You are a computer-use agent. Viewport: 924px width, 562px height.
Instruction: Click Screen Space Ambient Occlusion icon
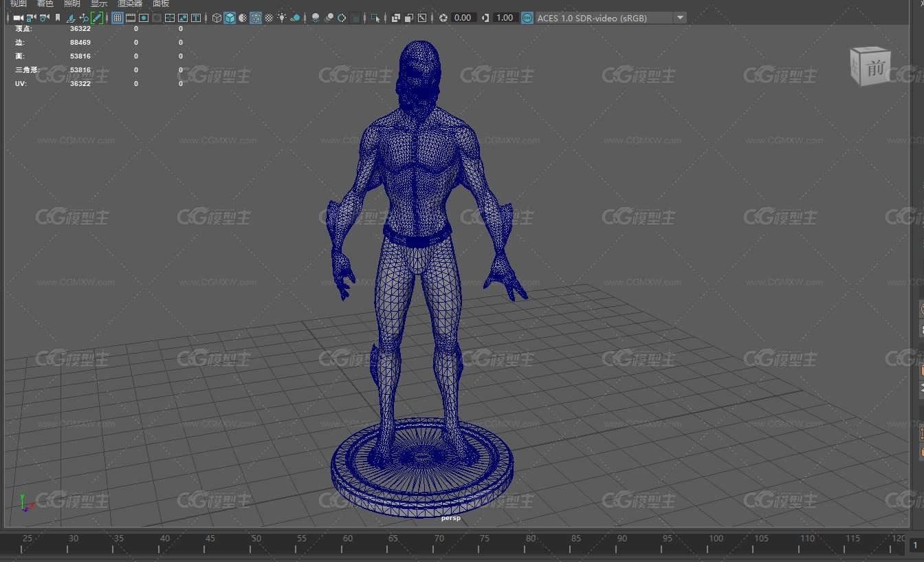[316, 18]
